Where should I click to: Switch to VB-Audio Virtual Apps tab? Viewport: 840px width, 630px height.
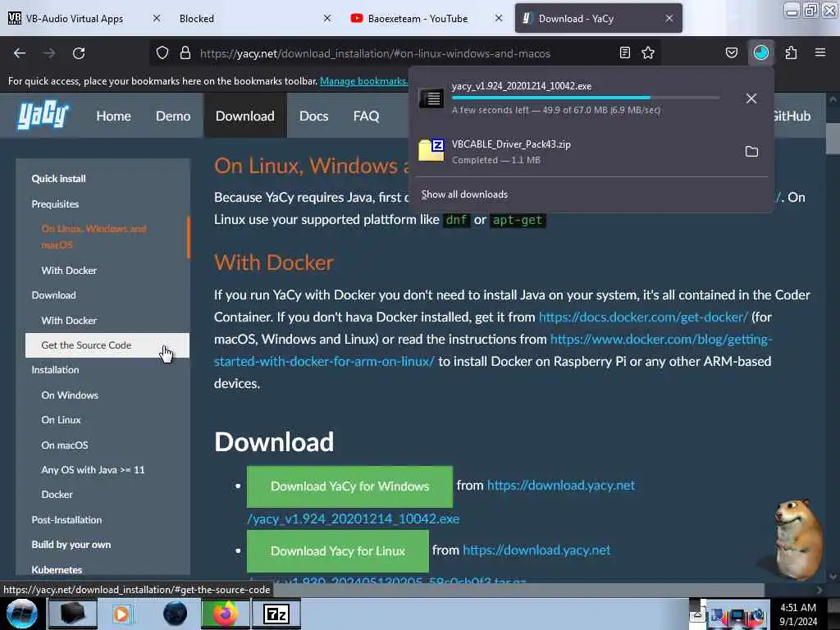[75, 19]
